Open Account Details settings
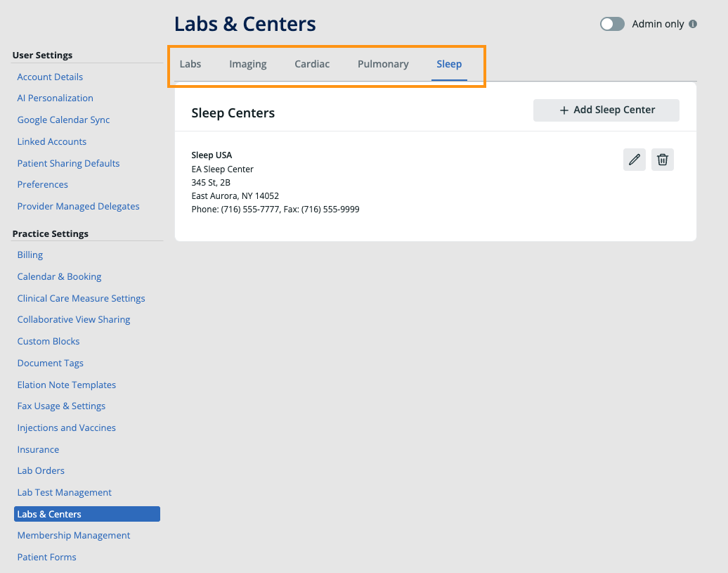The height and width of the screenshot is (573, 728). click(50, 77)
